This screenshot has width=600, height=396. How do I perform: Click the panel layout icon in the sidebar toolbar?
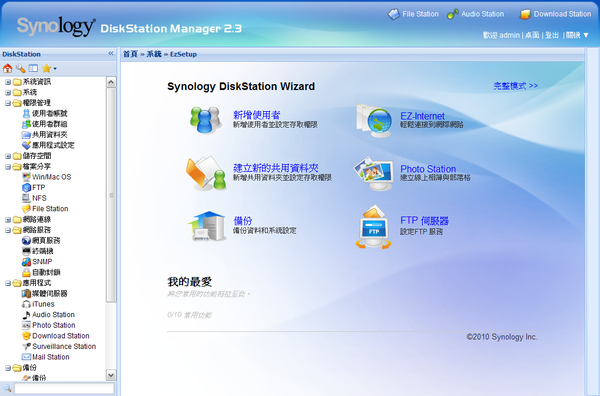(x=34, y=68)
